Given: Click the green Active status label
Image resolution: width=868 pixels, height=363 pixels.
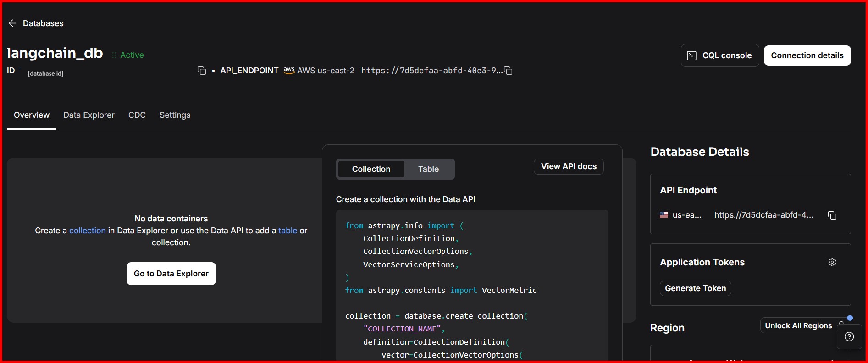Looking at the screenshot, I should coord(132,55).
